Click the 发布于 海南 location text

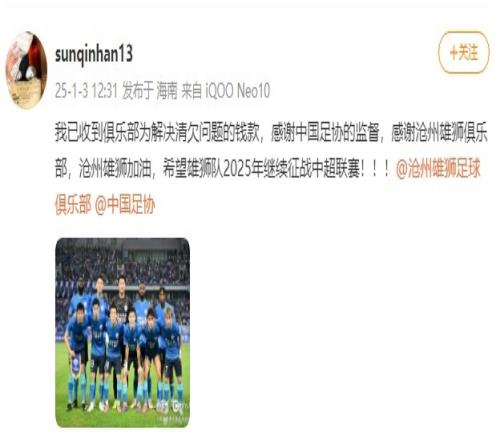(x=150, y=91)
